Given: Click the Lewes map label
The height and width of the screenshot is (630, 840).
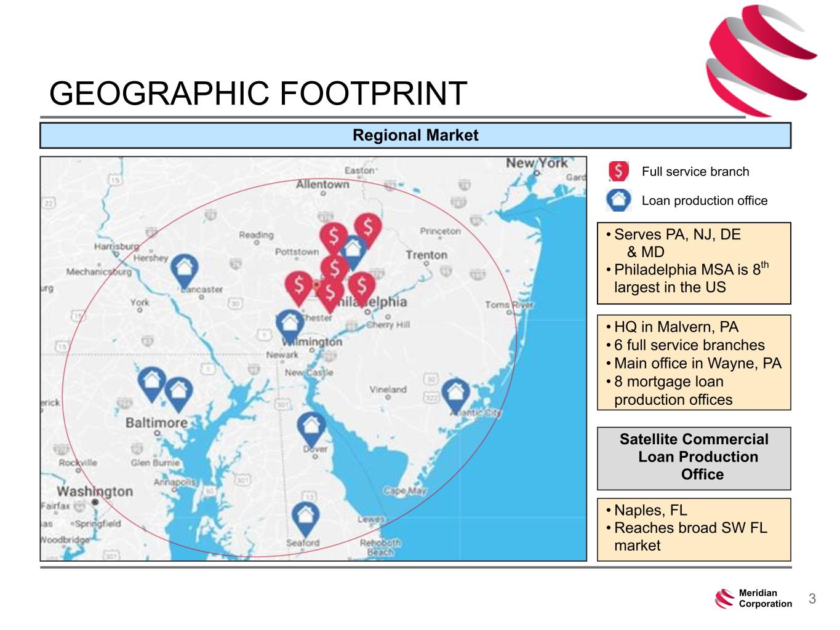Looking at the screenshot, I should (x=372, y=519).
